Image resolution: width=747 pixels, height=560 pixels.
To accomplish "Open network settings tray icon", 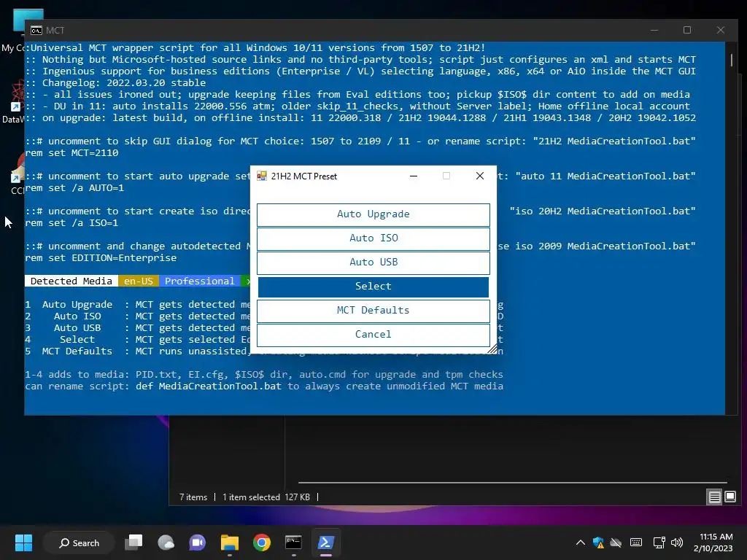I will click(x=659, y=542).
